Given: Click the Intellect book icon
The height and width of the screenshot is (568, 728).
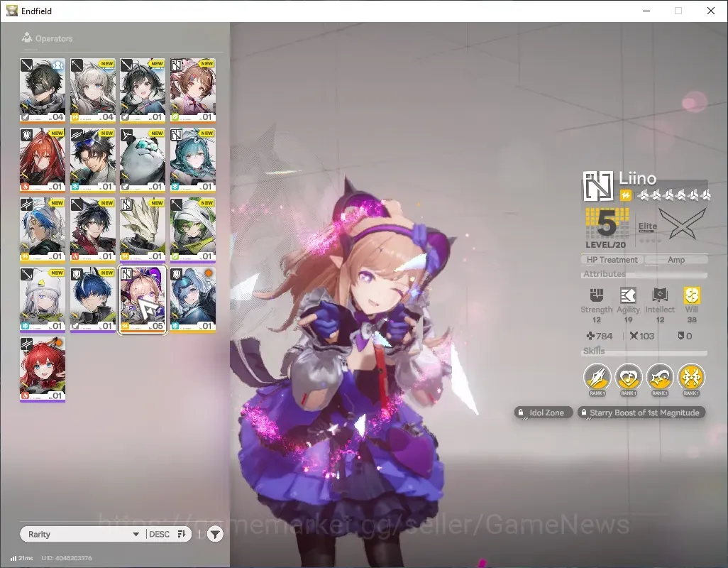Looking at the screenshot, I should [660, 295].
